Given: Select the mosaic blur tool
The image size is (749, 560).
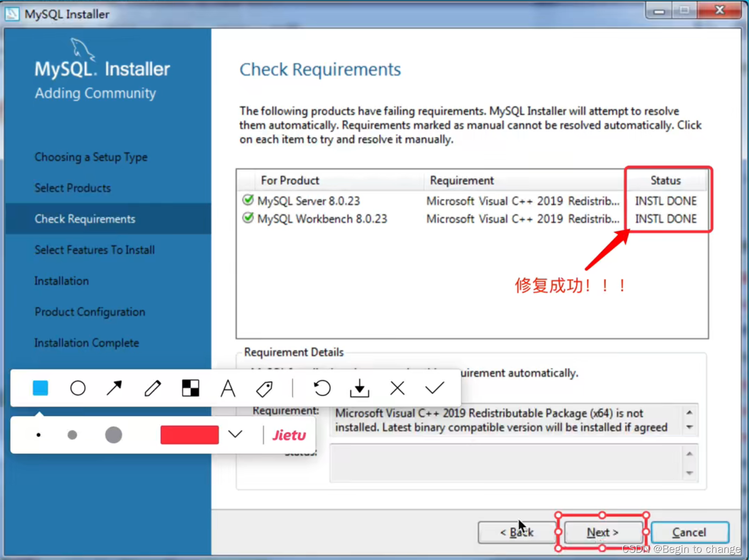Looking at the screenshot, I should click(190, 388).
